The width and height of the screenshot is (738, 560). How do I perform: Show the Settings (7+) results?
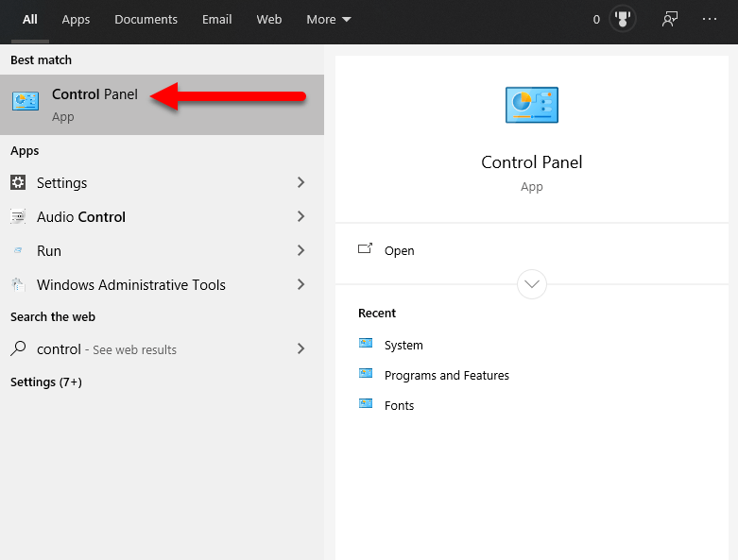(46, 382)
